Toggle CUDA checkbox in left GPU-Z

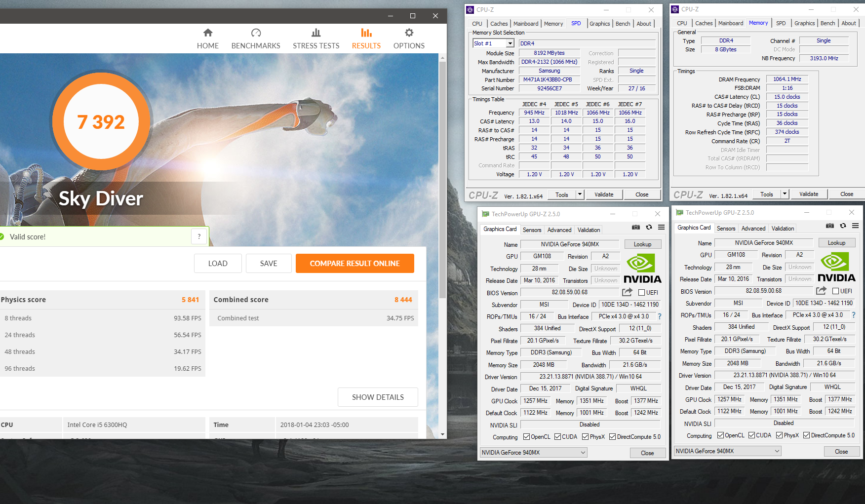tap(557, 437)
